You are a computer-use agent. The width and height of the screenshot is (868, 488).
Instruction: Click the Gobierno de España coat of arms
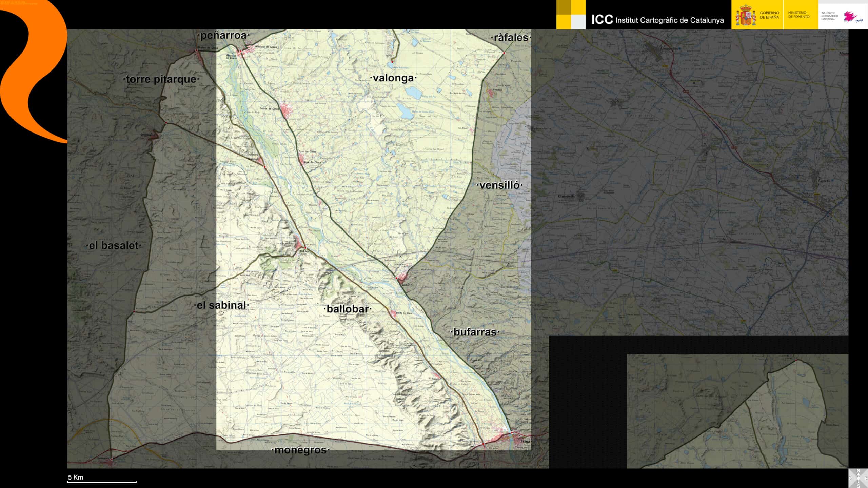746,15
